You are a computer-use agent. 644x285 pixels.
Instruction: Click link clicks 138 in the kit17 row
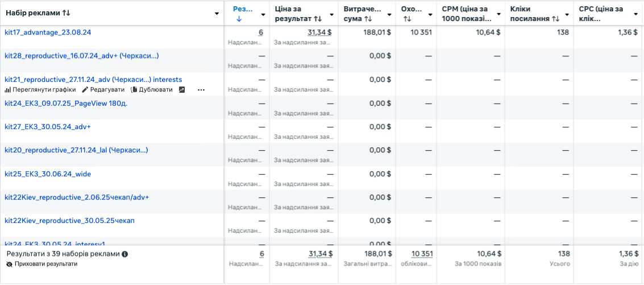point(563,32)
